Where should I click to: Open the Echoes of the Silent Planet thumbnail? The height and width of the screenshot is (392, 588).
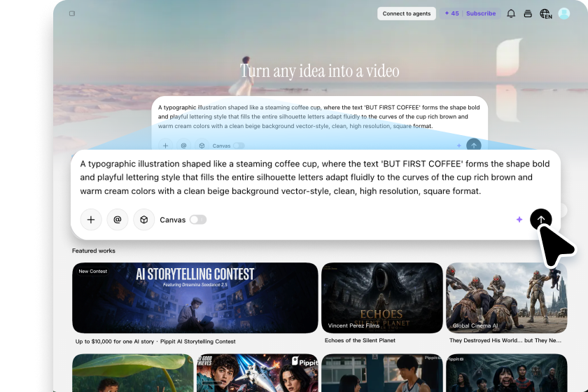(382, 297)
